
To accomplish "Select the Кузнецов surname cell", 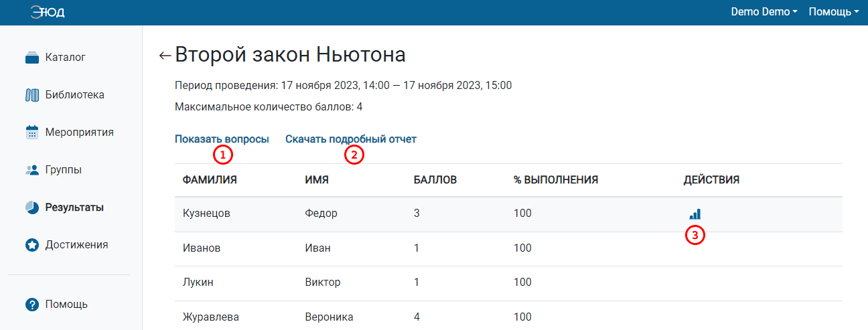I will click(207, 214).
